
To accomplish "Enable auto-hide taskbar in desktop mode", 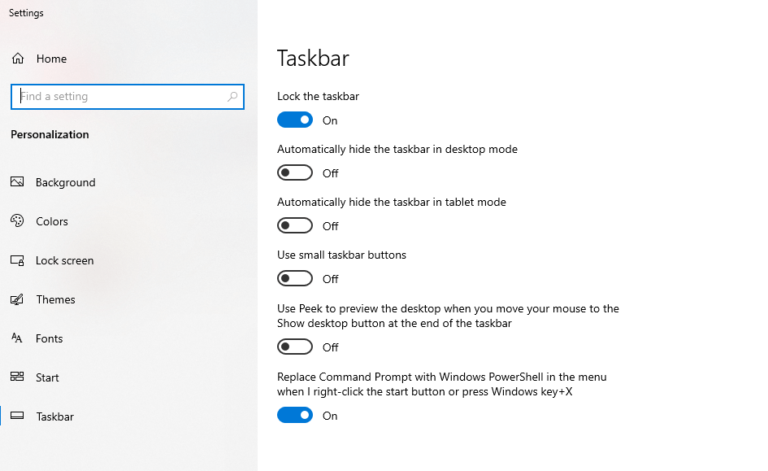I will tap(295, 173).
